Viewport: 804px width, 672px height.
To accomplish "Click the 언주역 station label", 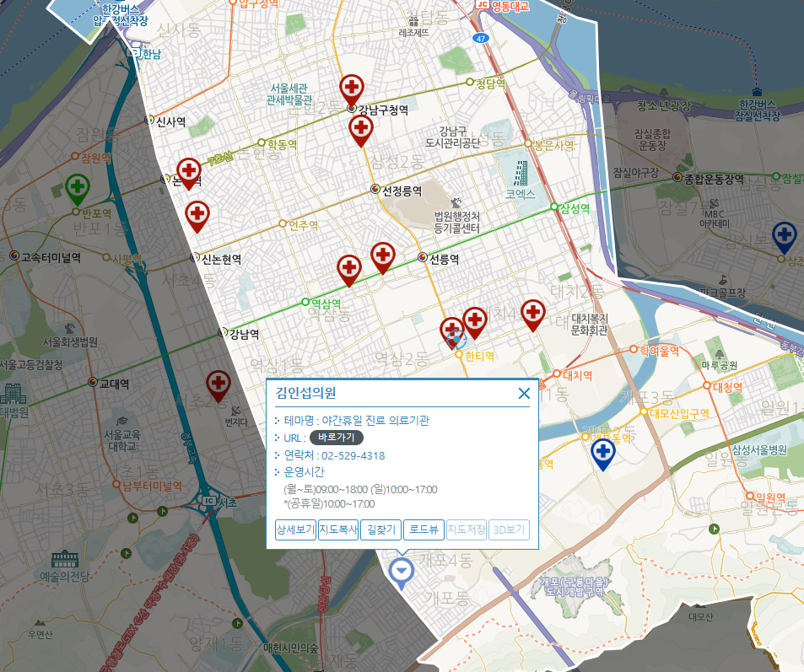I will click(304, 225).
